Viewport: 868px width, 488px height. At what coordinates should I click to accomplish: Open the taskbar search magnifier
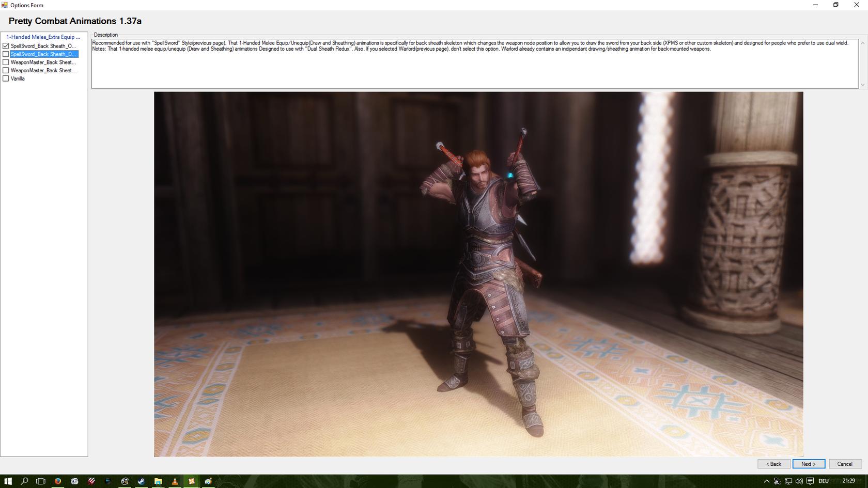click(x=24, y=481)
